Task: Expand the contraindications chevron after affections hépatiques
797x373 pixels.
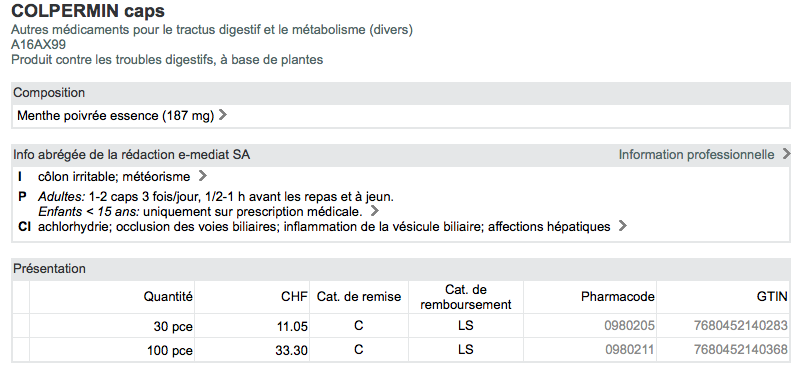Action: click(622, 226)
